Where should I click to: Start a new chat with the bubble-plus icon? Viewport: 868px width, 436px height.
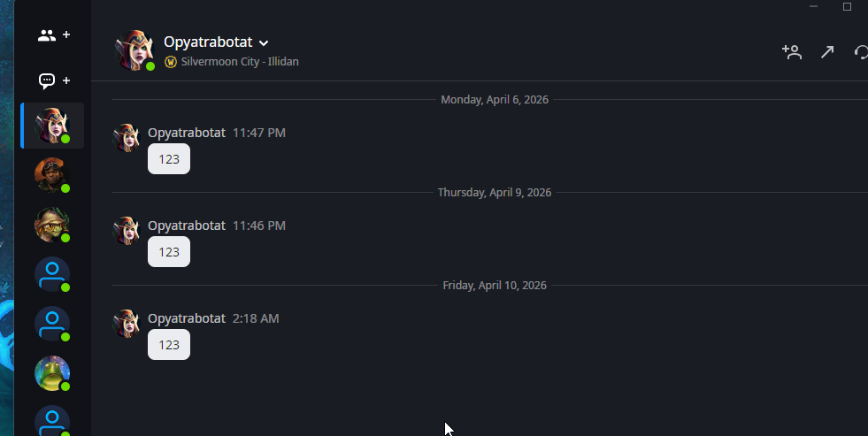(x=53, y=80)
